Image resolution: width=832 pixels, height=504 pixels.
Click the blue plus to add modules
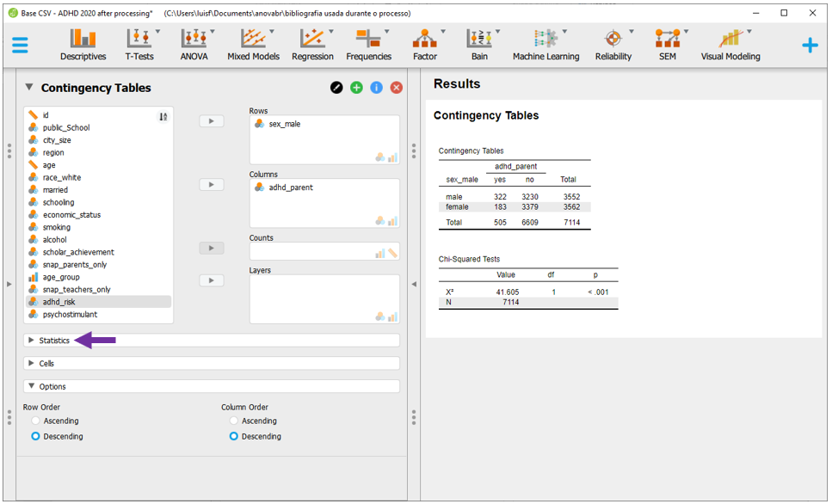click(810, 46)
